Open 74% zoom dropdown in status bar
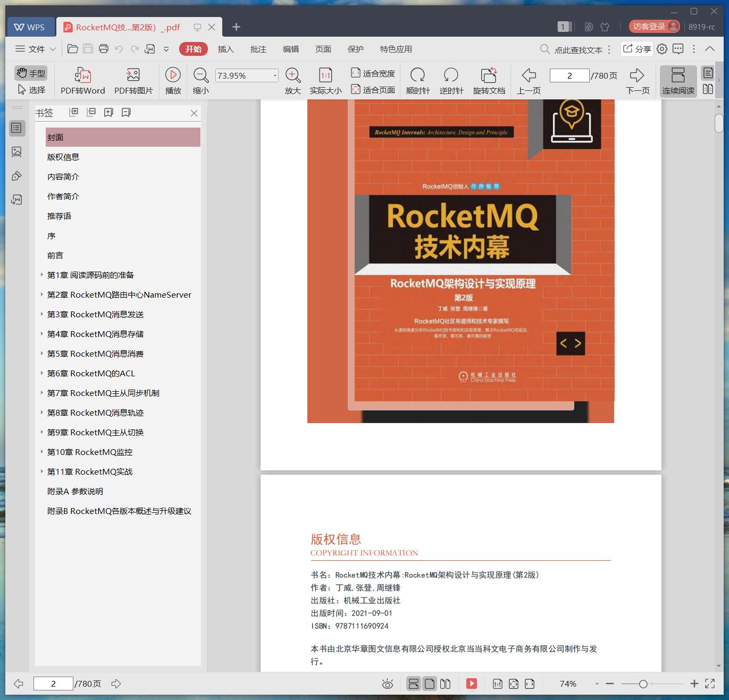This screenshot has height=700, width=729. tap(597, 684)
